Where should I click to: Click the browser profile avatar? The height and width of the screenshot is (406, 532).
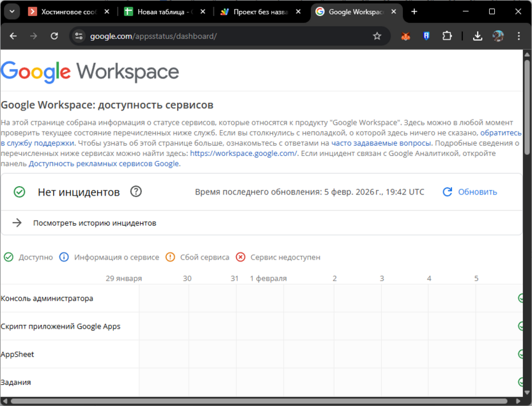(x=499, y=36)
